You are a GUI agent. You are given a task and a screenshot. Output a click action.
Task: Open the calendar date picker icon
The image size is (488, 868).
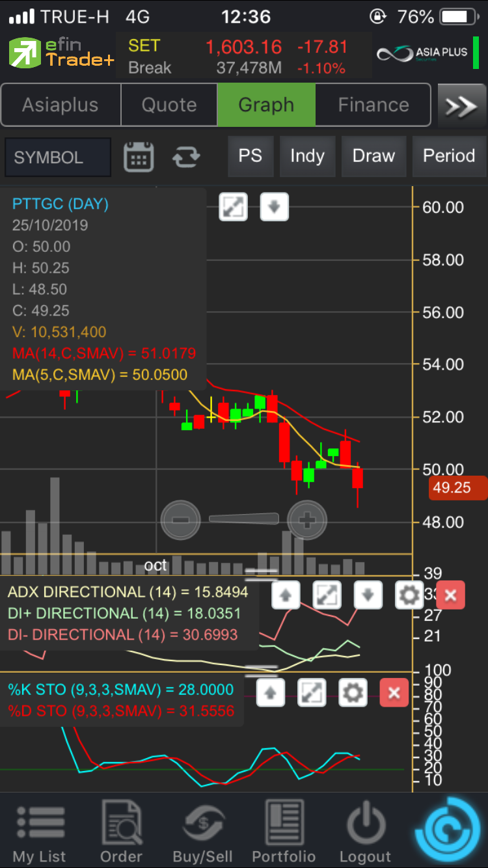coord(139,157)
